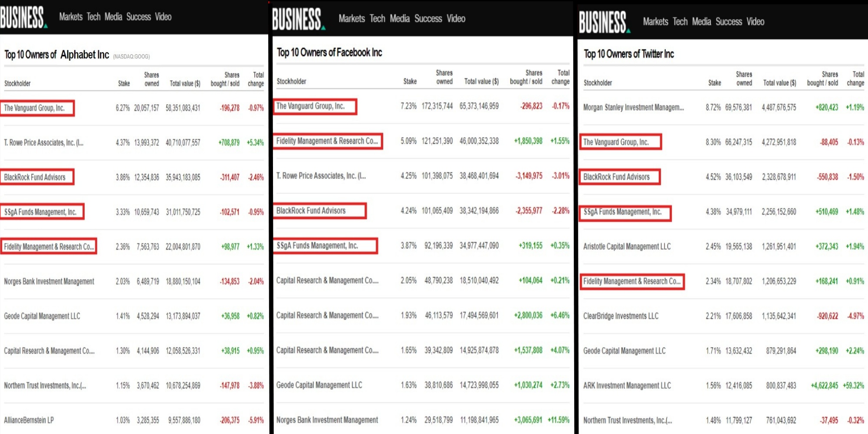Click Facebook total change +11.59%
Image resolution: width=868 pixels, height=434 pixels.
click(x=559, y=420)
